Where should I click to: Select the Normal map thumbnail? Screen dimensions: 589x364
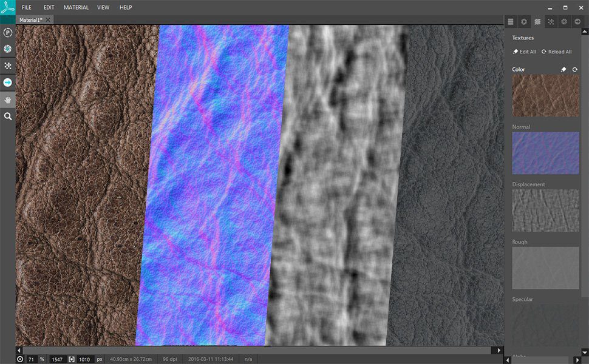coord(545,153)
